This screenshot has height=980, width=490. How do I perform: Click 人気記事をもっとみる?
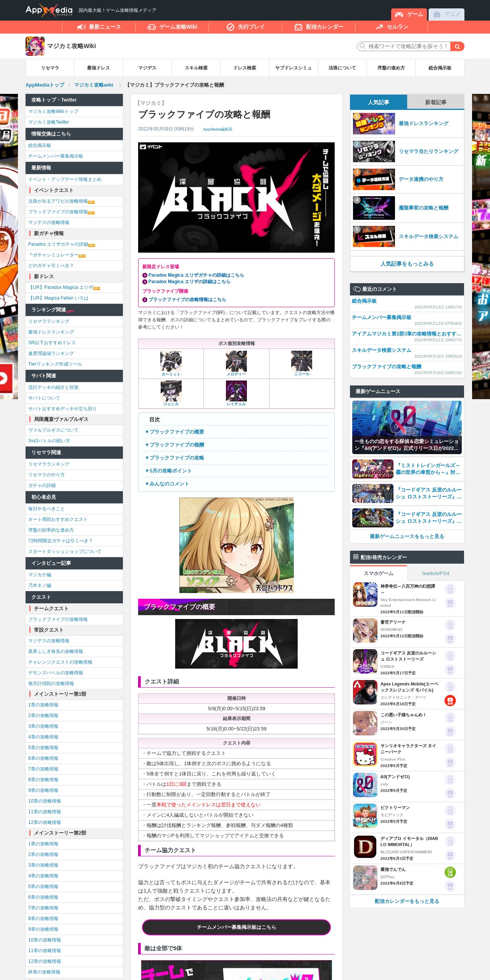click(407, 264)
